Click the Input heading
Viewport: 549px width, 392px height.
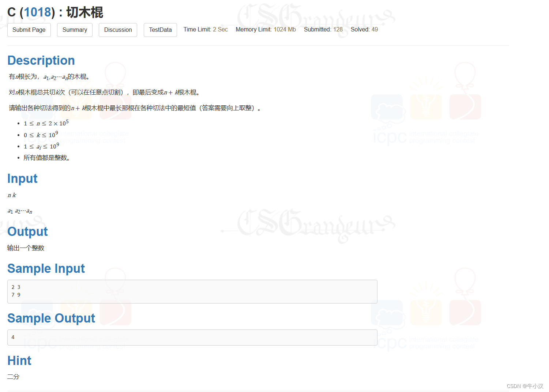(x=22, y=178)
